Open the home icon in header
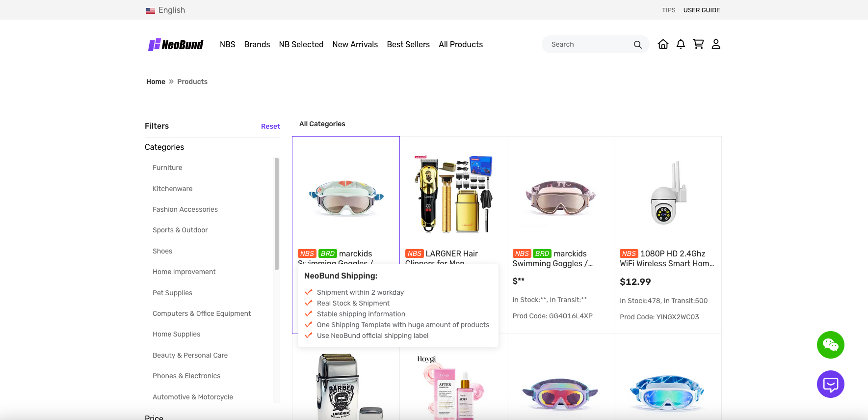The width and height of the screenshot is (868, 420). [x=663, y=44]
